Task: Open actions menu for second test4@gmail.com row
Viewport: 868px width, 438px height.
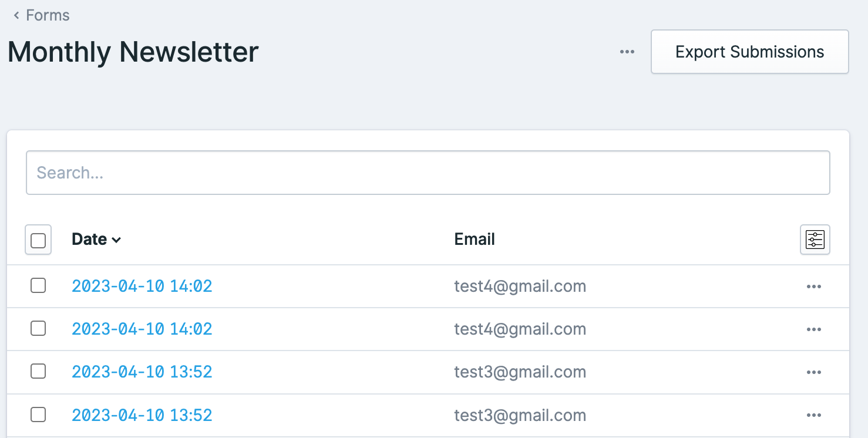Action: coord(814,329)
